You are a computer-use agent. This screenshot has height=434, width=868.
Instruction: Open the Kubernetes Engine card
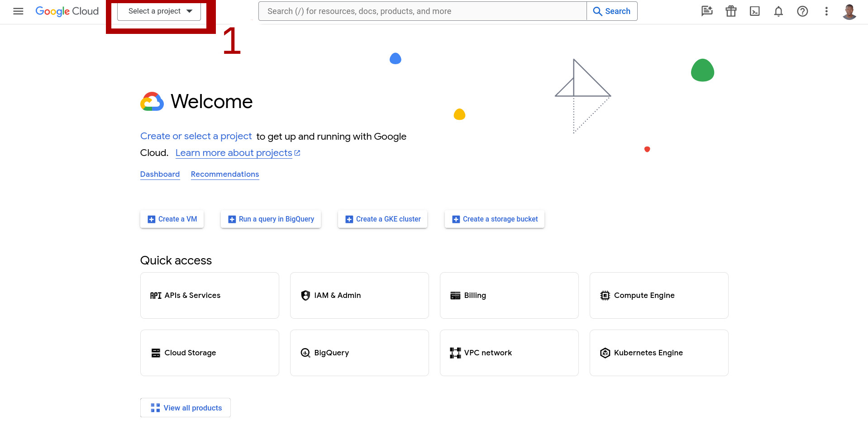pos(659,353)
